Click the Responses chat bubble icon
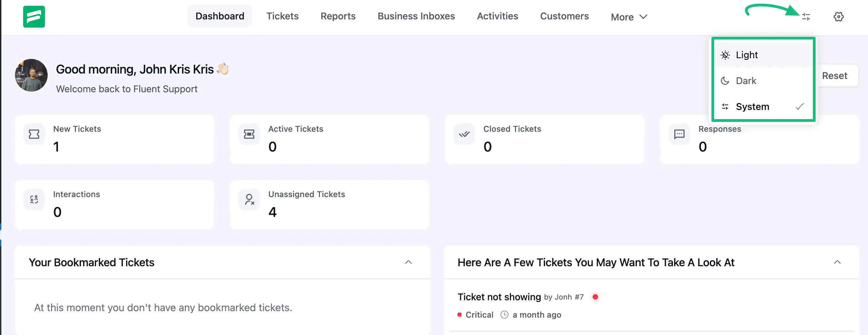The height and width of the screenshot is (335, 868). point(679,134)
